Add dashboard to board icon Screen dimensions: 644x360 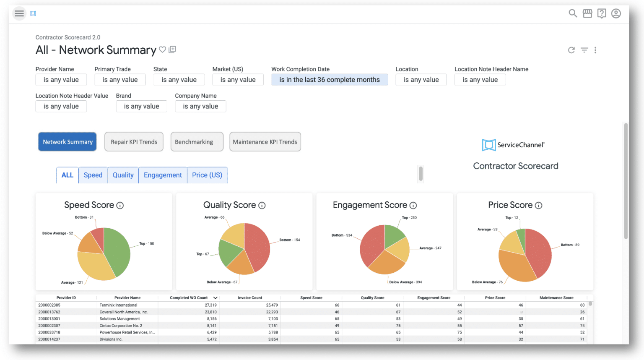coord(172,50)
